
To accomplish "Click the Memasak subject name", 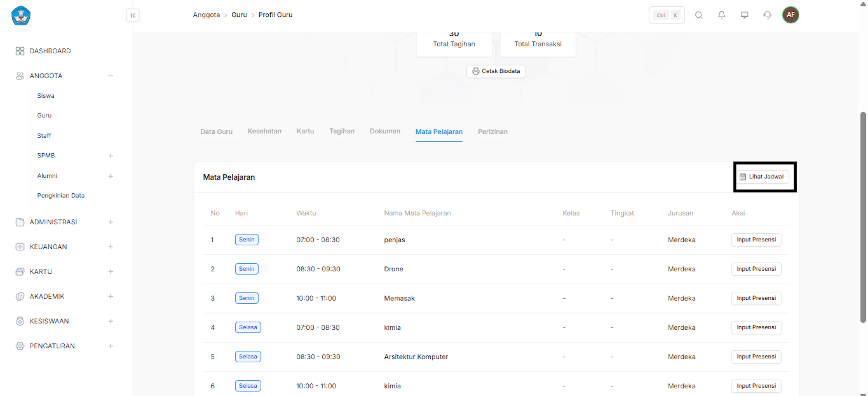I will [x=399, y=298].
